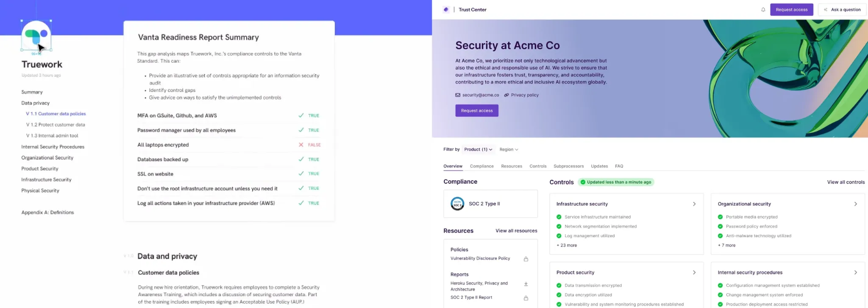The height and width of the screenshot is (308, 868).
Task: Open Appendix A: Definitions in sidebar
Action: tap(47, 213)
